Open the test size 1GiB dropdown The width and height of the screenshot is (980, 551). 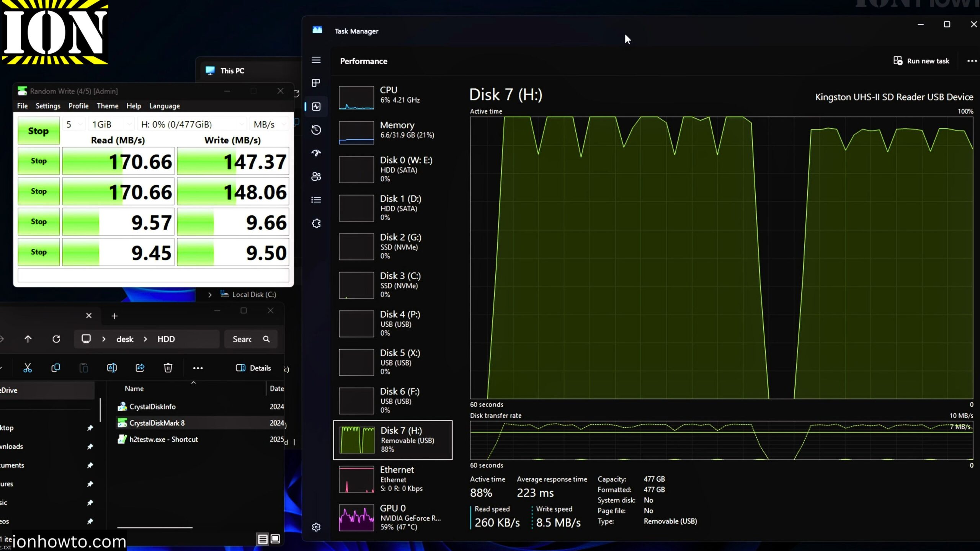[x=112, y=124]
